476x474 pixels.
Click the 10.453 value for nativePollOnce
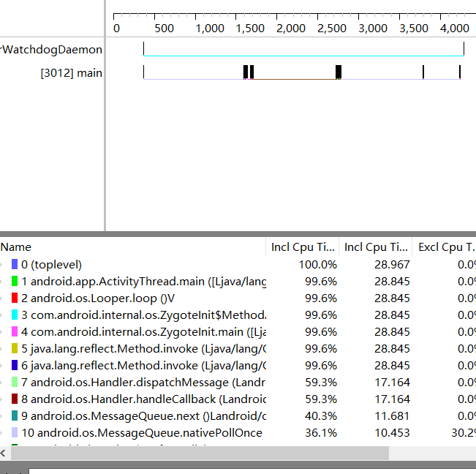pos(392,433)
